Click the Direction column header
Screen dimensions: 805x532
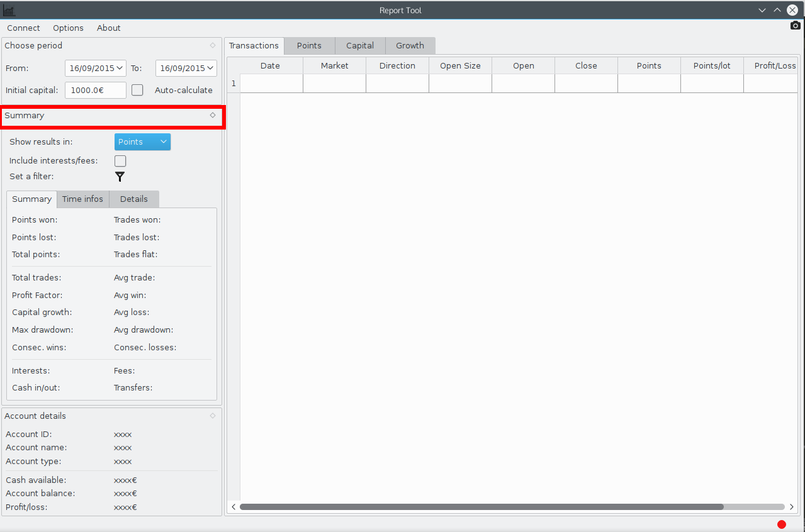tap(397, 65)
